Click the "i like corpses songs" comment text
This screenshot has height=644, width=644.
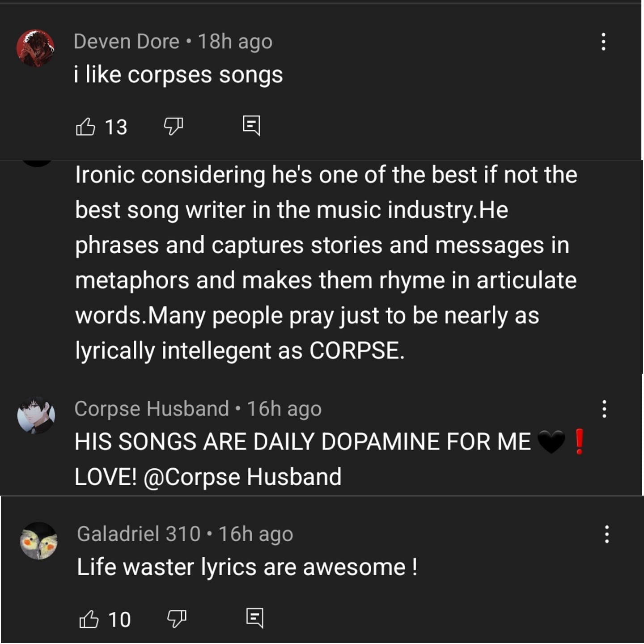[178, 75]
